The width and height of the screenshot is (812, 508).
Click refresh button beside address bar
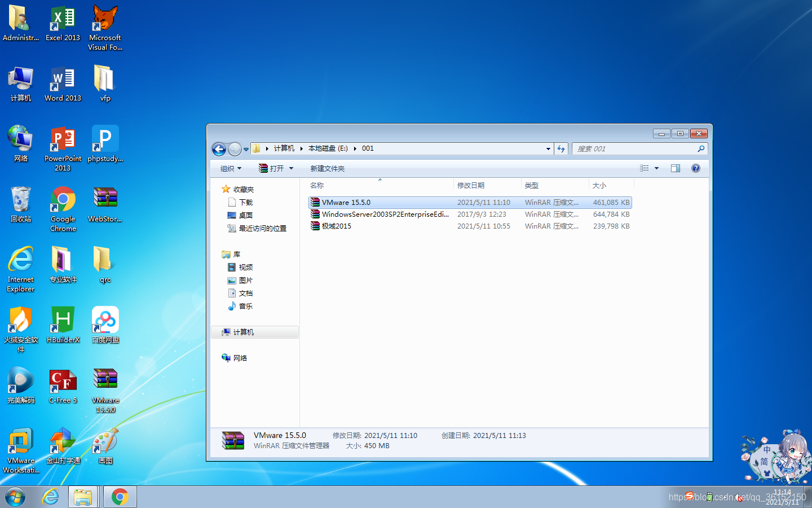(561, 149)
